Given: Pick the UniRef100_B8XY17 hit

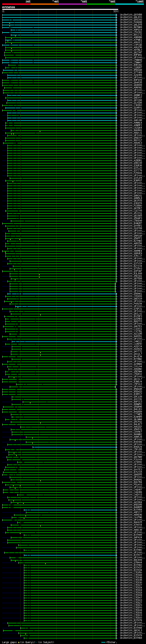Looking at the screenshot, I should (x=131, y=140).
